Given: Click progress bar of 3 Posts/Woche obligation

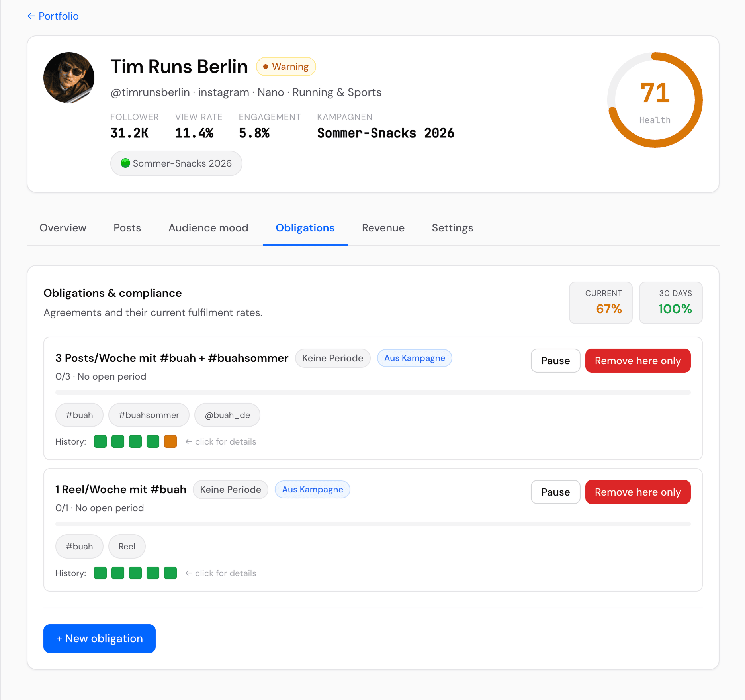Looking at the screenshot, I should [x=373, y=392].
